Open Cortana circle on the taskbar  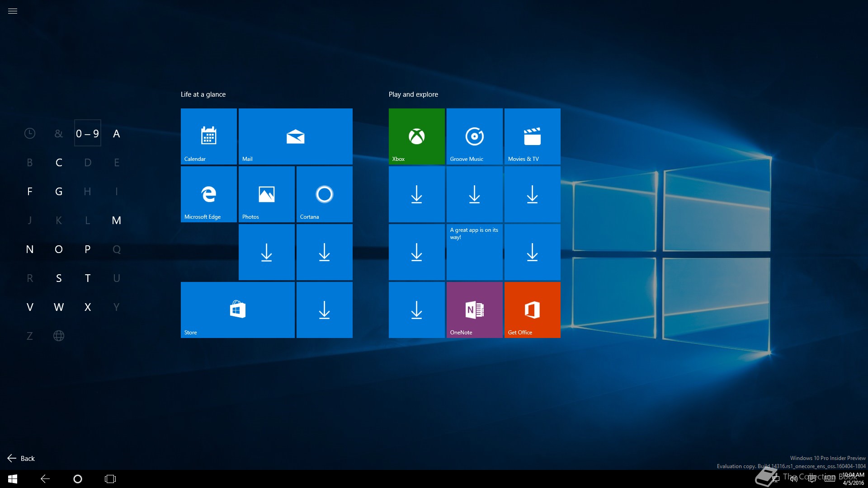[78, 479]
